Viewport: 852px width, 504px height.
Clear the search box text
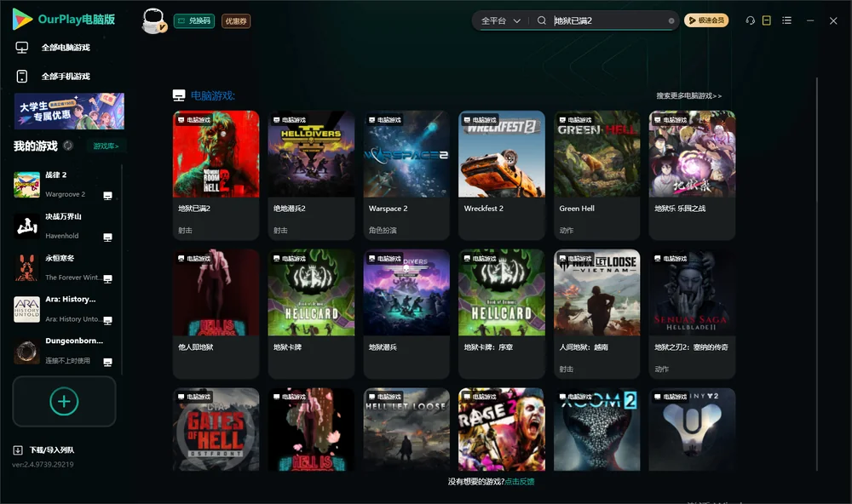point(671,20)
